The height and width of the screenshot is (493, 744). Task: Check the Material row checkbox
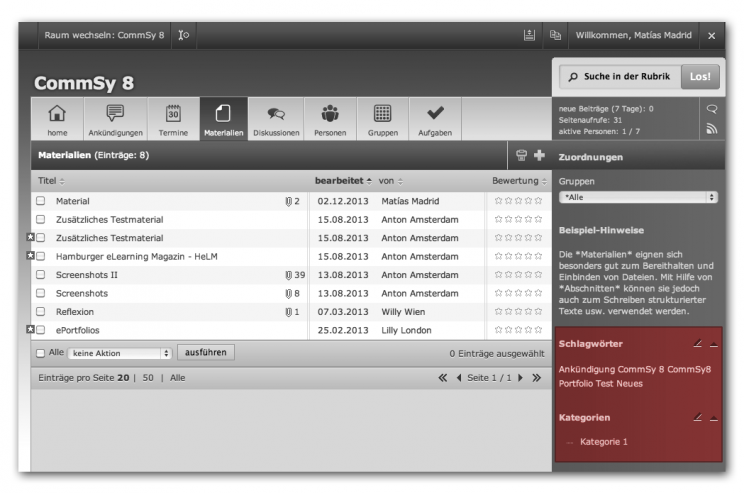coord(41,201)
